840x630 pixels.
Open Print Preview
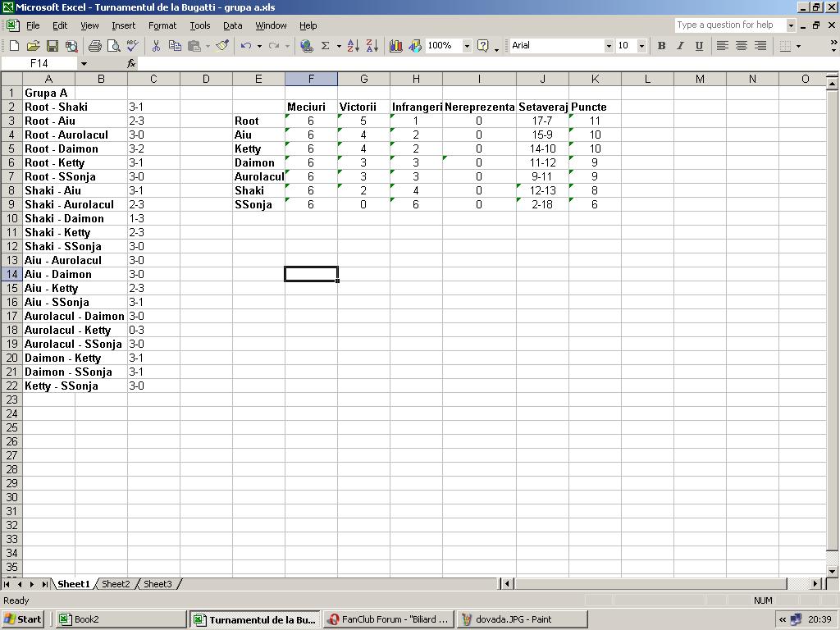[x=113, y=46]
